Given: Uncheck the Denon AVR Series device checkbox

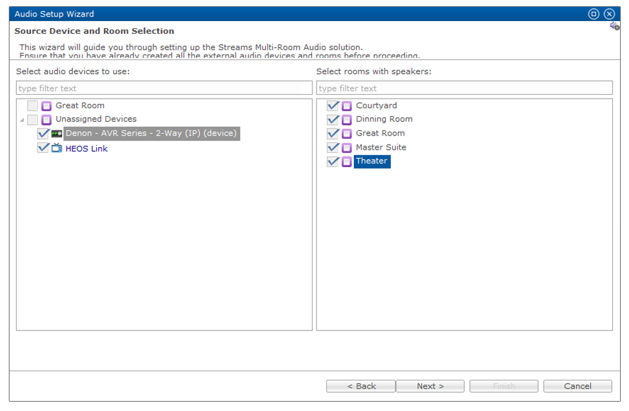Looking at the screenshot, I should (43, 133).
